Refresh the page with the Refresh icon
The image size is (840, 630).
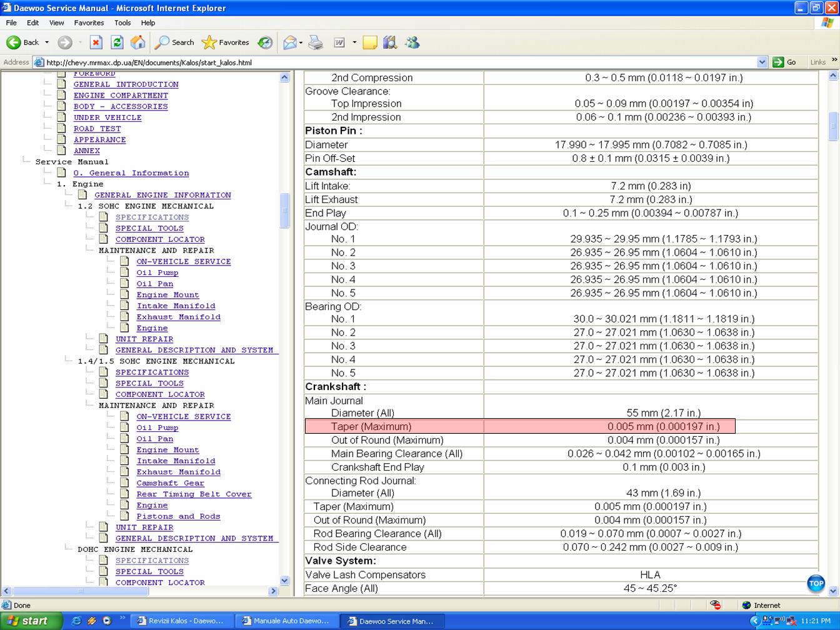pos(117,42)
